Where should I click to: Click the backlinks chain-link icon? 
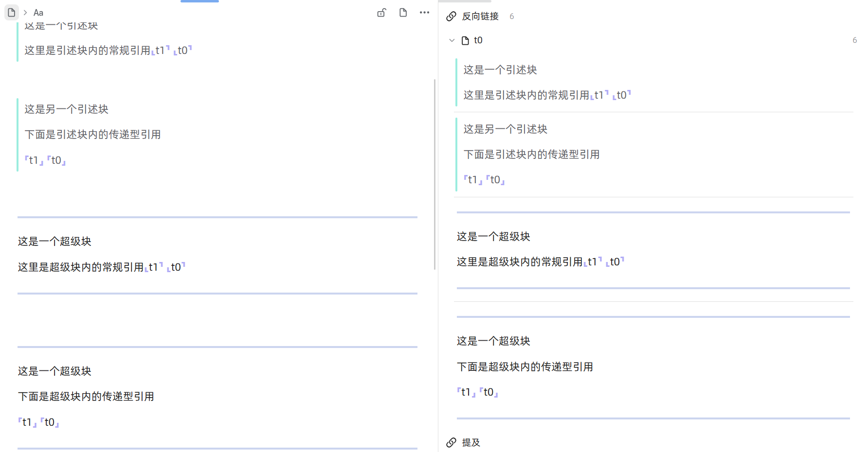(451, 16)
